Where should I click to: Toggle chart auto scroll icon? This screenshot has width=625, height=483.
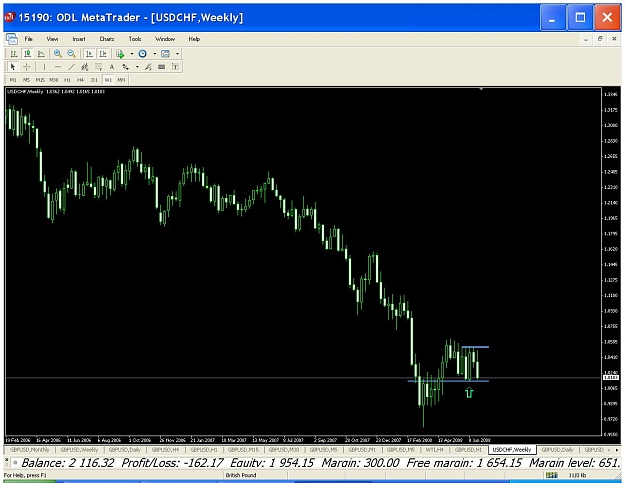tap(89, 54)
